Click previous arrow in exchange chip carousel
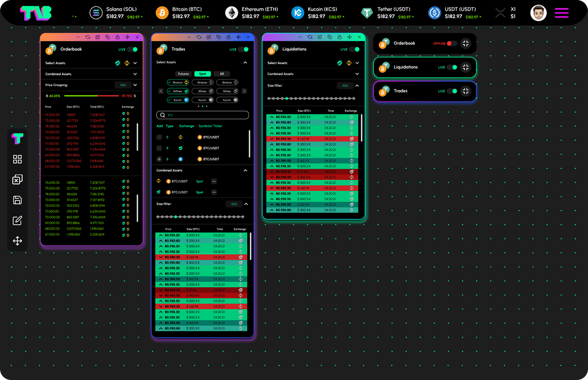588x380 pixels. click(x=161, y=91)
